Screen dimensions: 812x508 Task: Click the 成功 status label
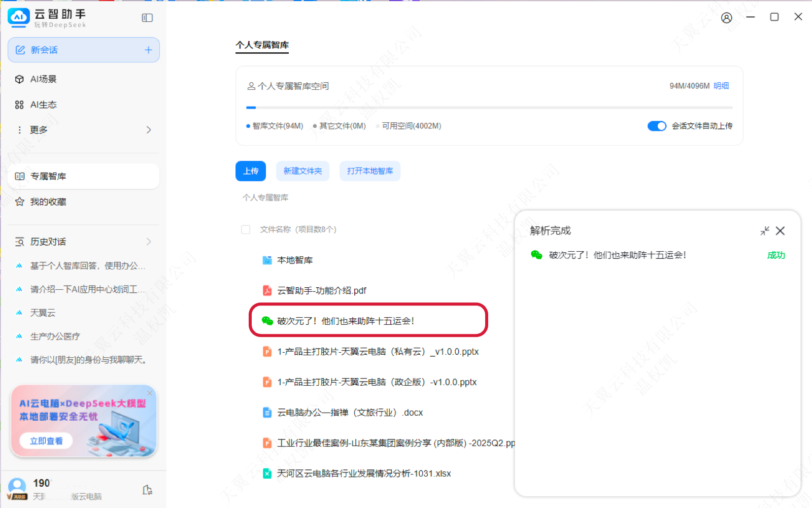(776, 255)
